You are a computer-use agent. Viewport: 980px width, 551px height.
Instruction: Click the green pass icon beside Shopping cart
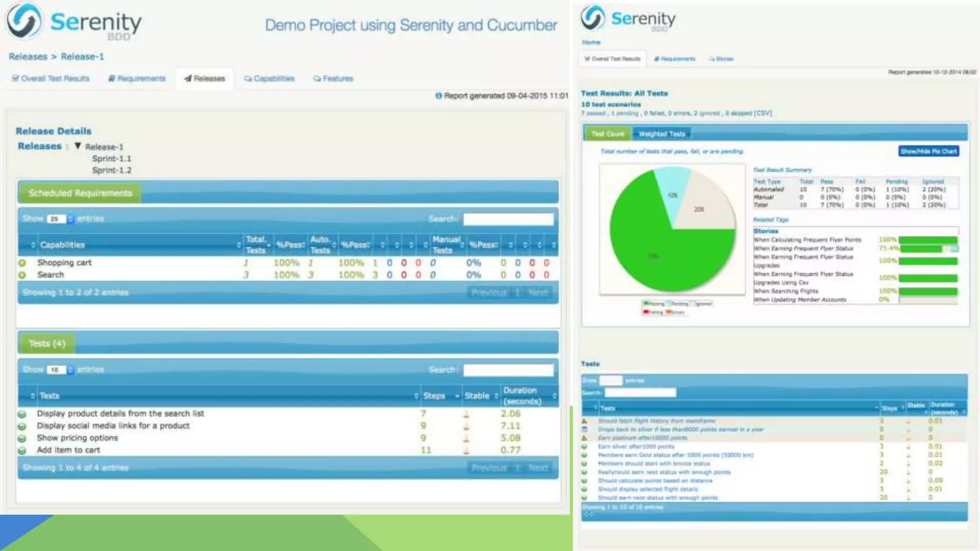pyautogui.click(x=22, y=263)
